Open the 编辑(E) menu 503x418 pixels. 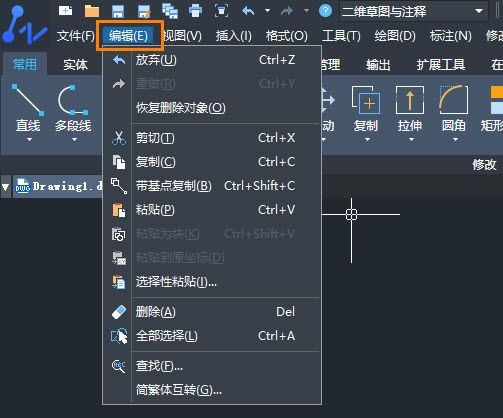tap(128, 35)
